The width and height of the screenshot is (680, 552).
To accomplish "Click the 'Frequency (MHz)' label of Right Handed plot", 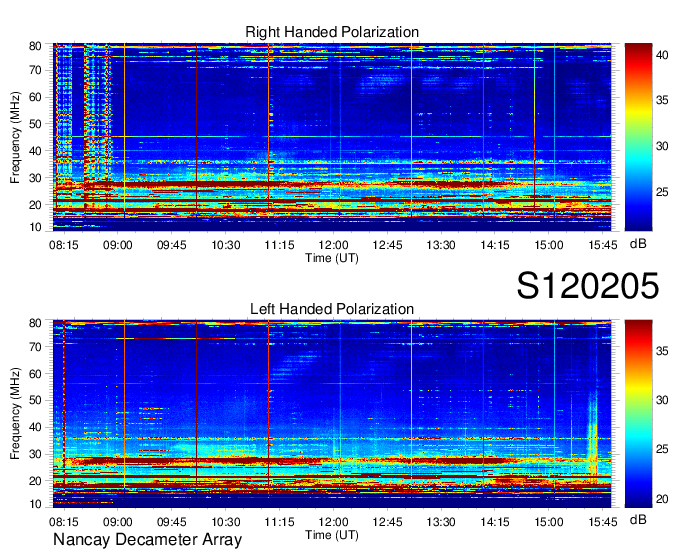I will pyautogui.click(x=15, y=137).
